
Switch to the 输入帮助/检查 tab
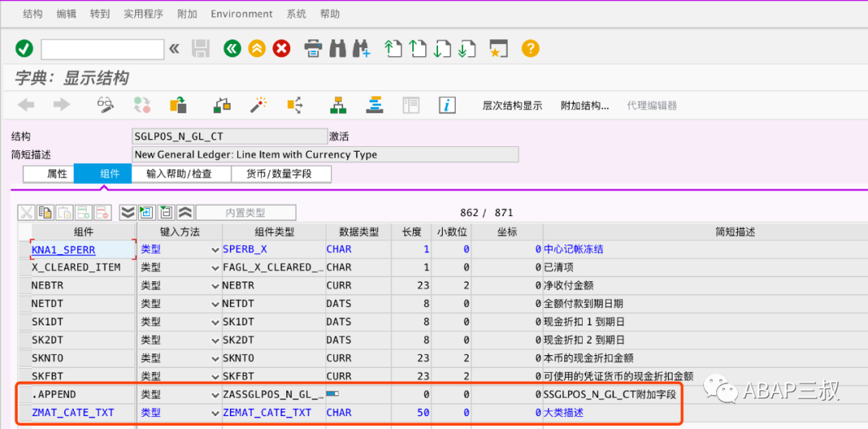click(x=181, y=174)
